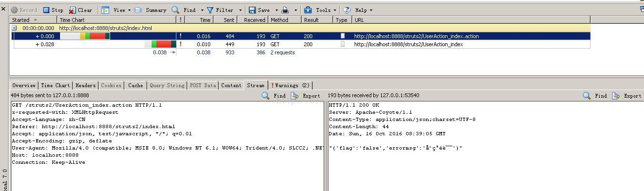Sort by the URL column header
Viewport: 644px width, 191px height.
coord(471,20)
